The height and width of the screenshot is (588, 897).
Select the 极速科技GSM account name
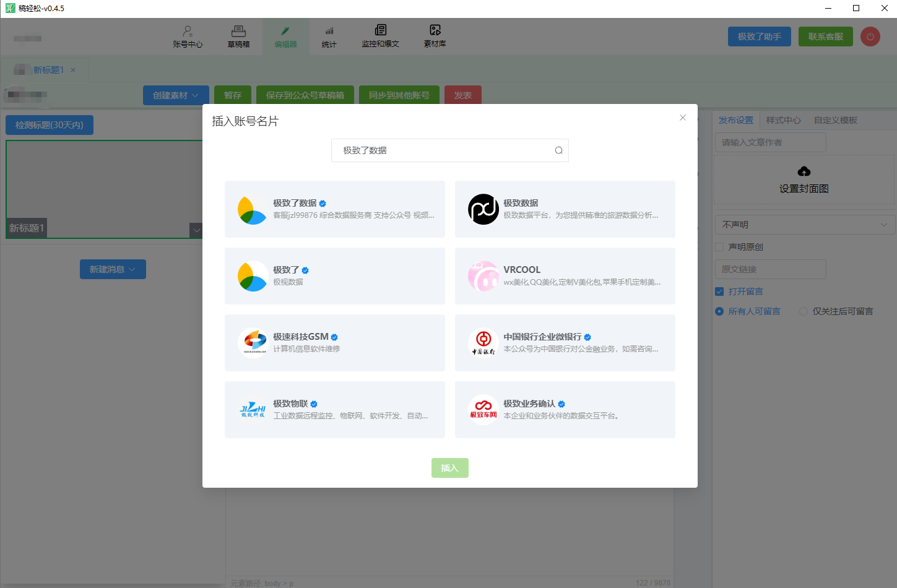click(x=301, y=337)
